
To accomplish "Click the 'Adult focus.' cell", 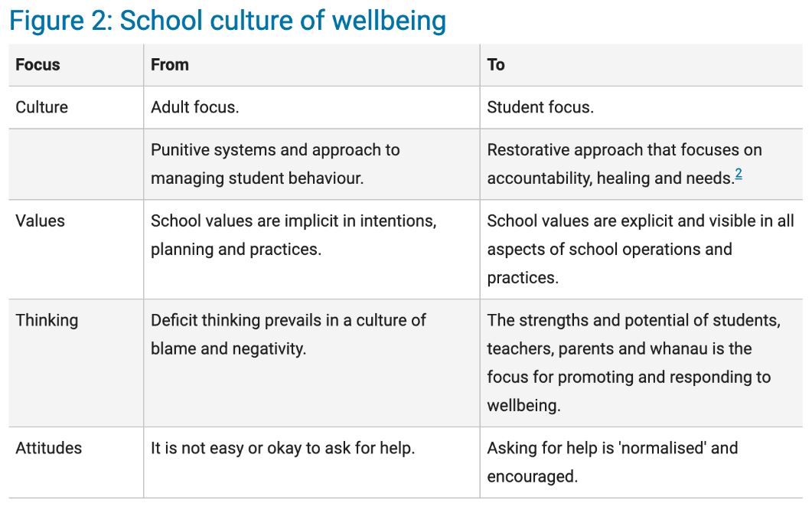I will point(311,107).
